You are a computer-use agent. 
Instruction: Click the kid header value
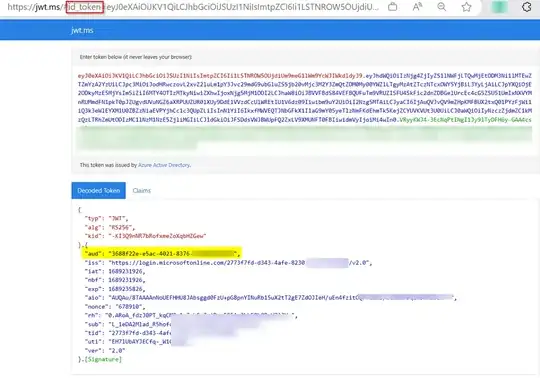157,236
